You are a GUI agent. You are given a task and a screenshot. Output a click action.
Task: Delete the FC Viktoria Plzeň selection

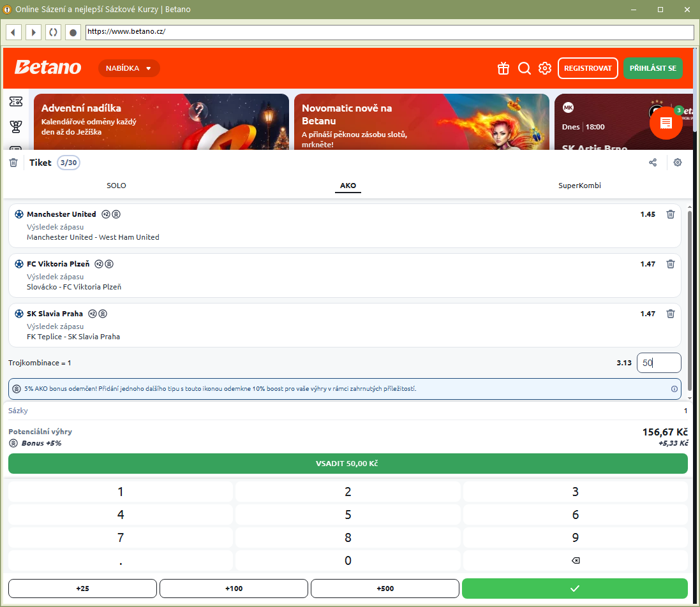(x=670, y=264)
